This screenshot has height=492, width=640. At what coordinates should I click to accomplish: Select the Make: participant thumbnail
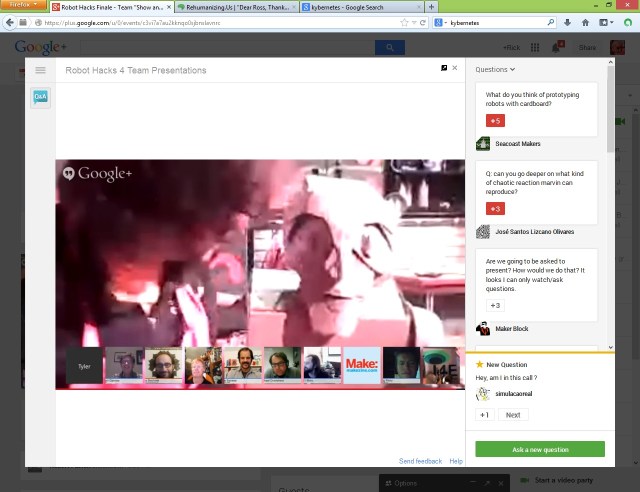[x=361, y=365]
